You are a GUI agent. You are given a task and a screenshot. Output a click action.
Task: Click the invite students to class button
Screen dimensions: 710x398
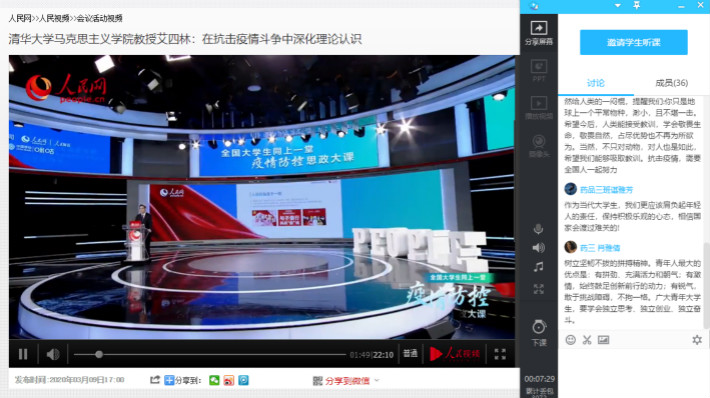tap(633, 43)
